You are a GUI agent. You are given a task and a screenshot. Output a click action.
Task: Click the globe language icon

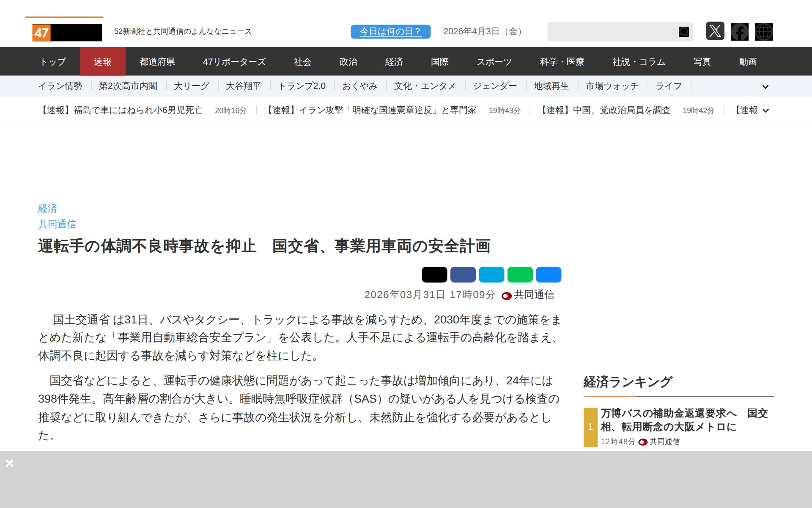pos(763,32)
